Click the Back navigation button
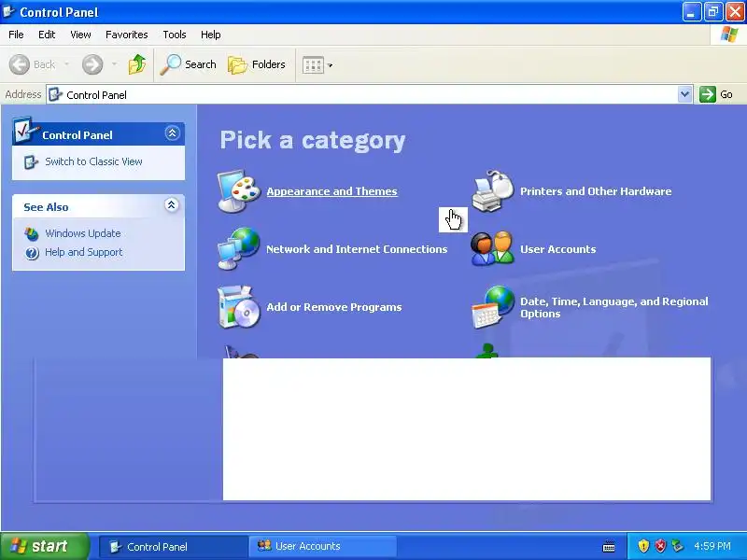 point(33,64)
